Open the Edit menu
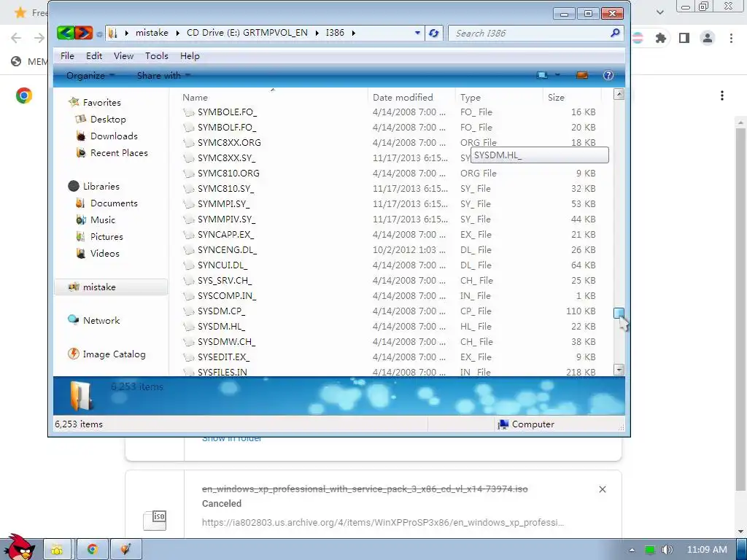This screenshot has width=747, height=560. [94, 55]
